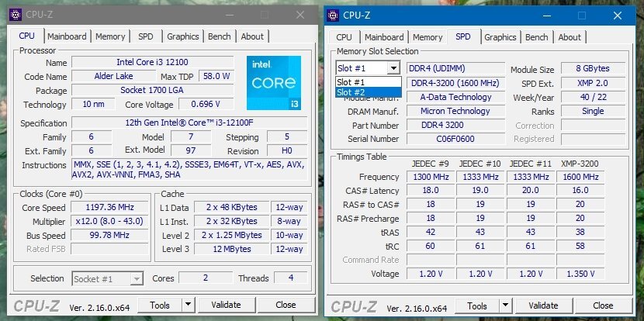The width and height of the screenshot is (644, 321).
Task: Click the Validate button in the left window
Action: coord(226,305)
